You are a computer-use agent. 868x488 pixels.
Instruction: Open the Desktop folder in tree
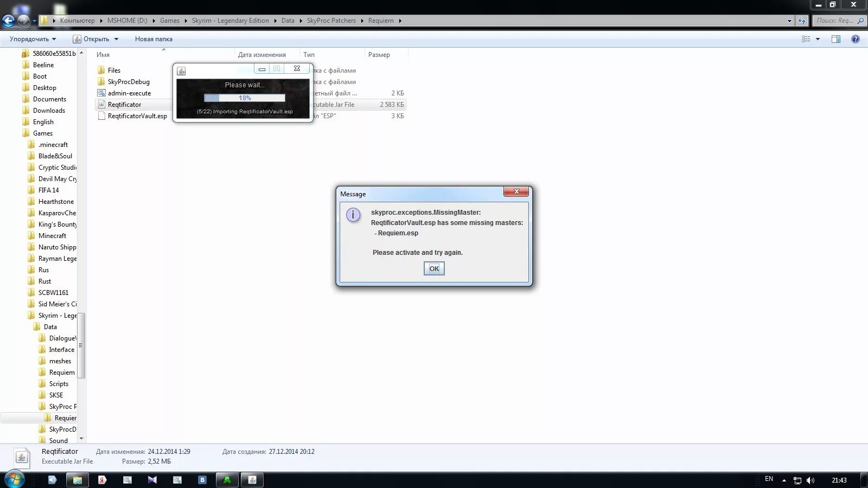click(x=44, y=88)
